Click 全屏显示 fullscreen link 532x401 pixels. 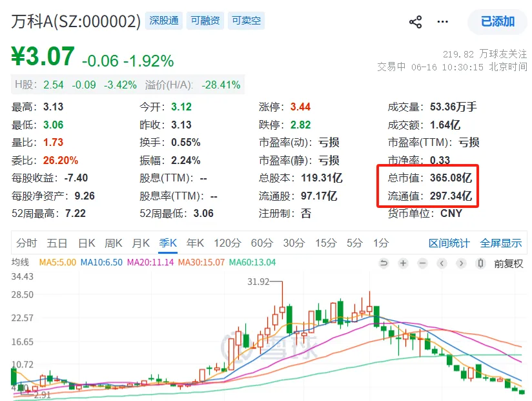pos(501,243)
